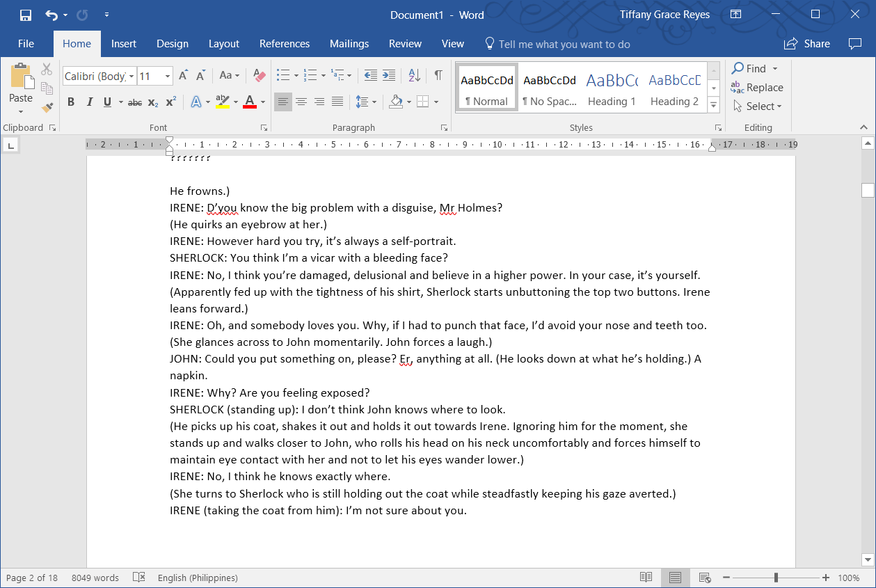Click the word count in the status bar
The image size is (876, 588).
tap(95, 578)
